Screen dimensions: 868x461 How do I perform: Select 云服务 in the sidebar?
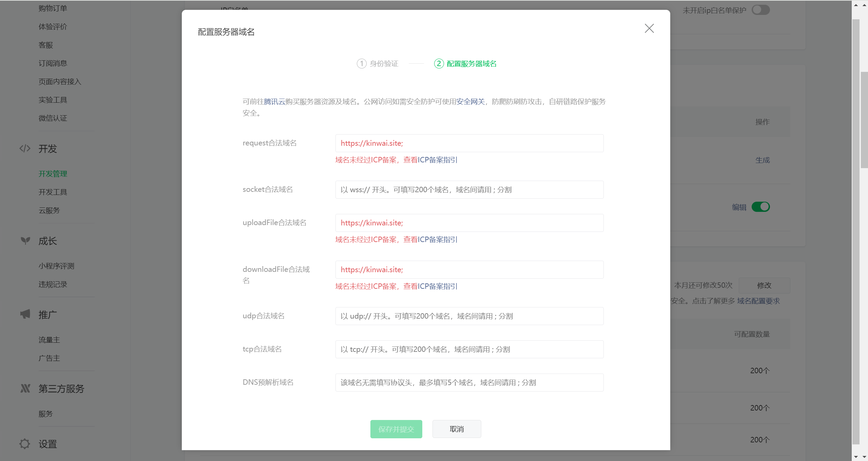click(49, 210)
